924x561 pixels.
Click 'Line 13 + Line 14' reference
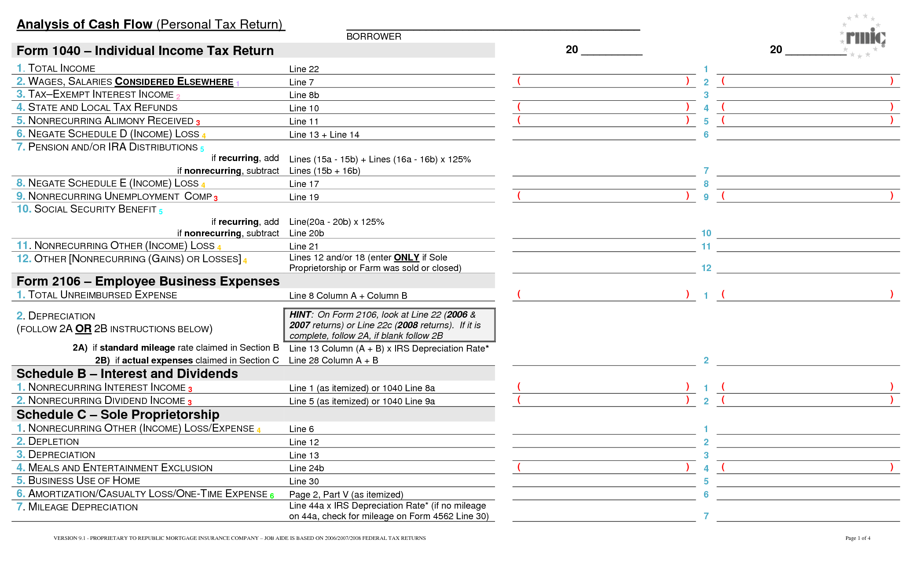tap(324, 135)
